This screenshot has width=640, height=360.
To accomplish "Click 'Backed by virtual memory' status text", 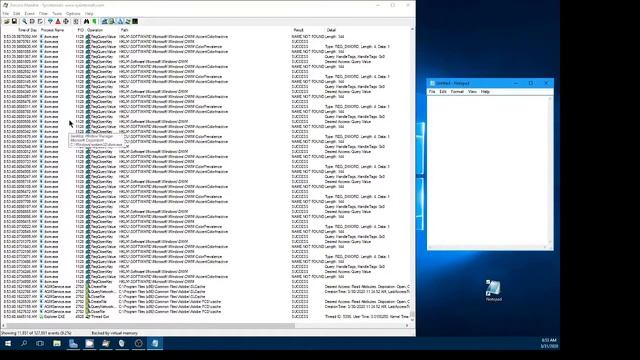I will (114, 333).
